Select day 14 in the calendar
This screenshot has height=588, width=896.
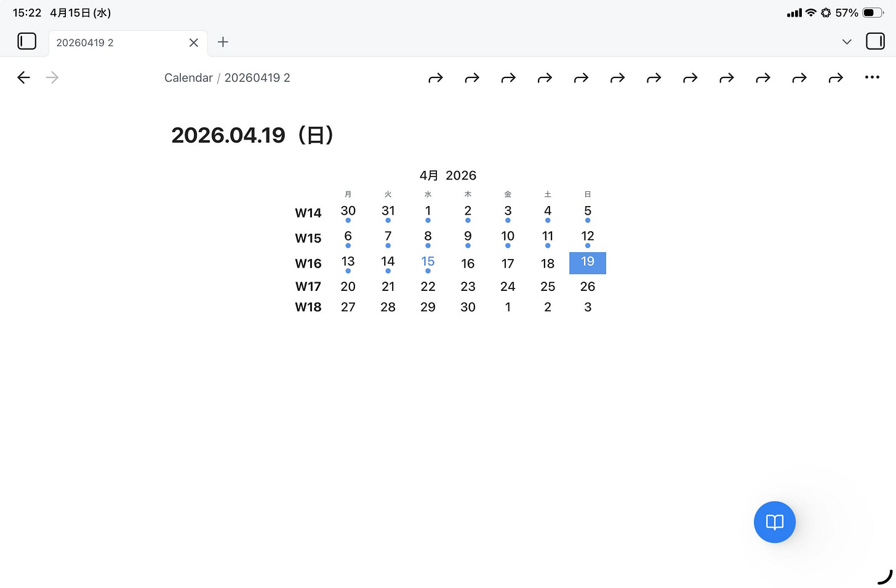(388, 263)
